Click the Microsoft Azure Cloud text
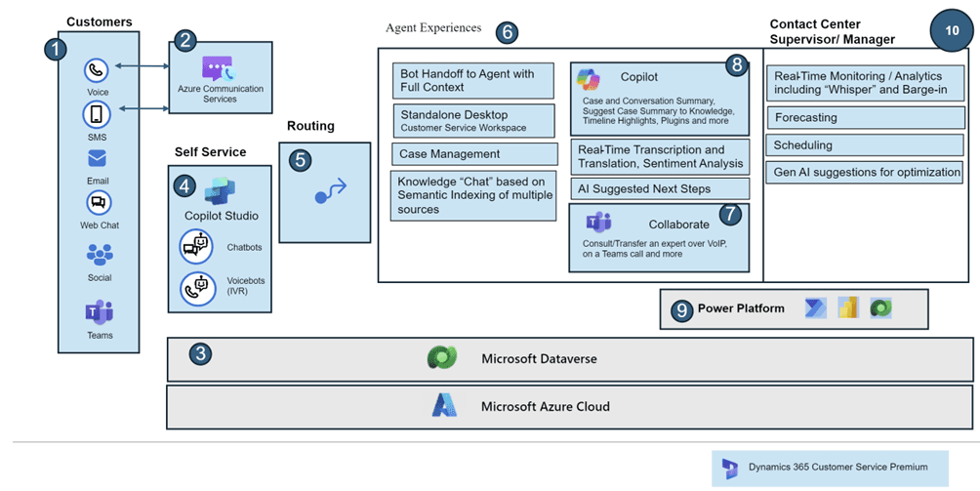980x491 pixels. pyautogui.click(x=545, y=406)
